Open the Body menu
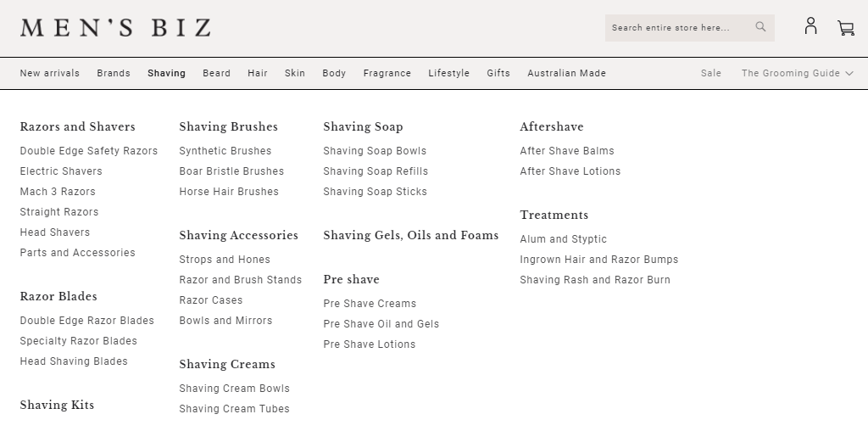 334,73
